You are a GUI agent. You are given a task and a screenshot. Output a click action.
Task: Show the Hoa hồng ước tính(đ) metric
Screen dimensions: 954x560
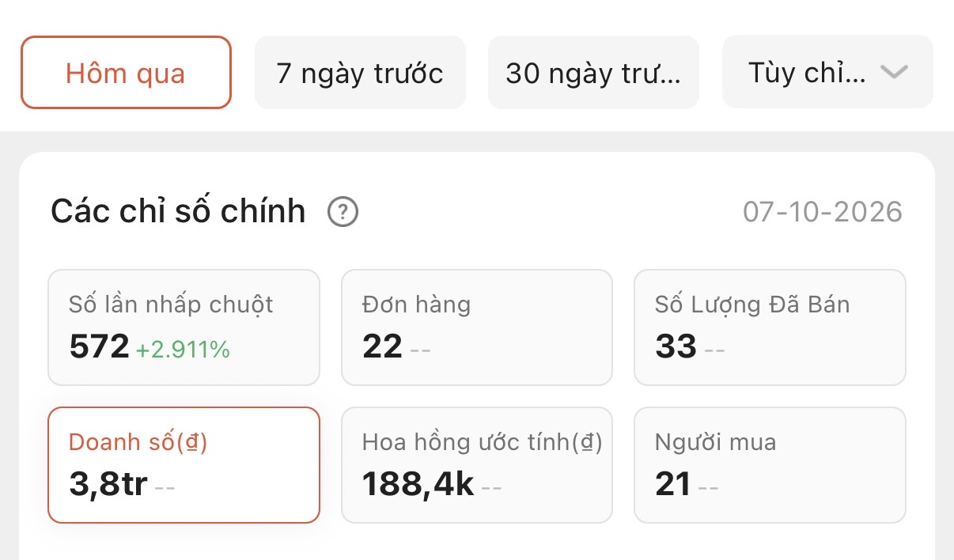477,465
